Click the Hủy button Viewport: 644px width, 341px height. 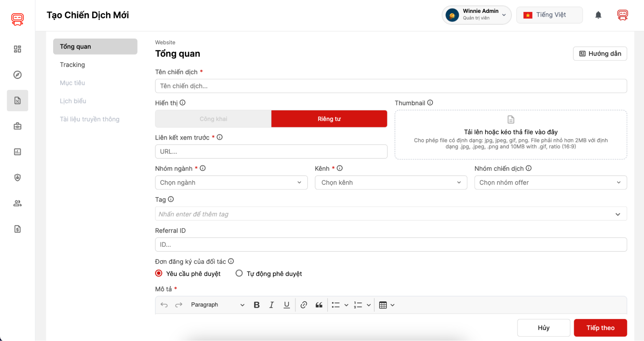[543, 328]
